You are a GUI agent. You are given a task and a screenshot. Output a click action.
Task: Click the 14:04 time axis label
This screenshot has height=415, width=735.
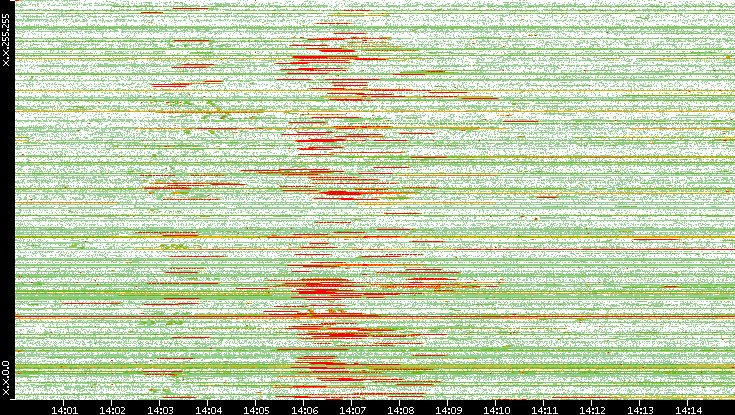click(x=208, y=410)
